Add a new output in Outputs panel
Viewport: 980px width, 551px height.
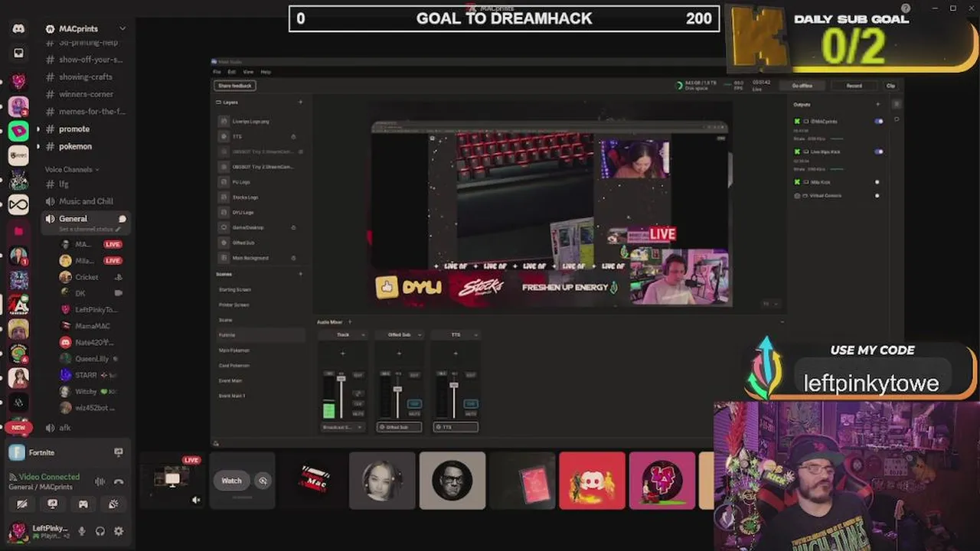(x=878, y=104)
